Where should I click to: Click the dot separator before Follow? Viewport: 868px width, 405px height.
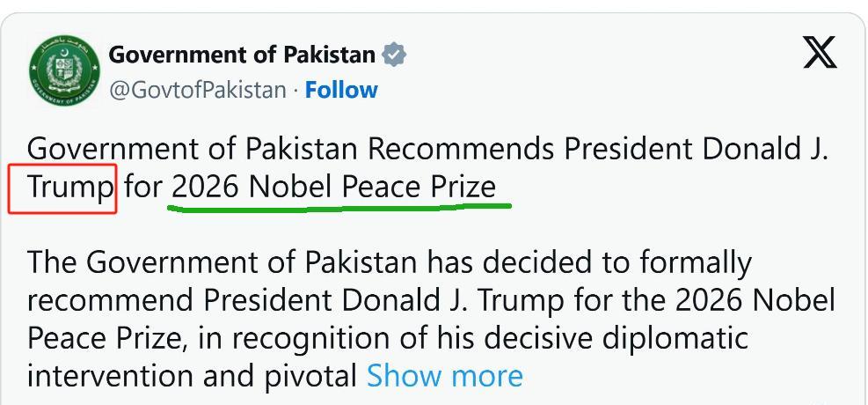click(295, 90)
